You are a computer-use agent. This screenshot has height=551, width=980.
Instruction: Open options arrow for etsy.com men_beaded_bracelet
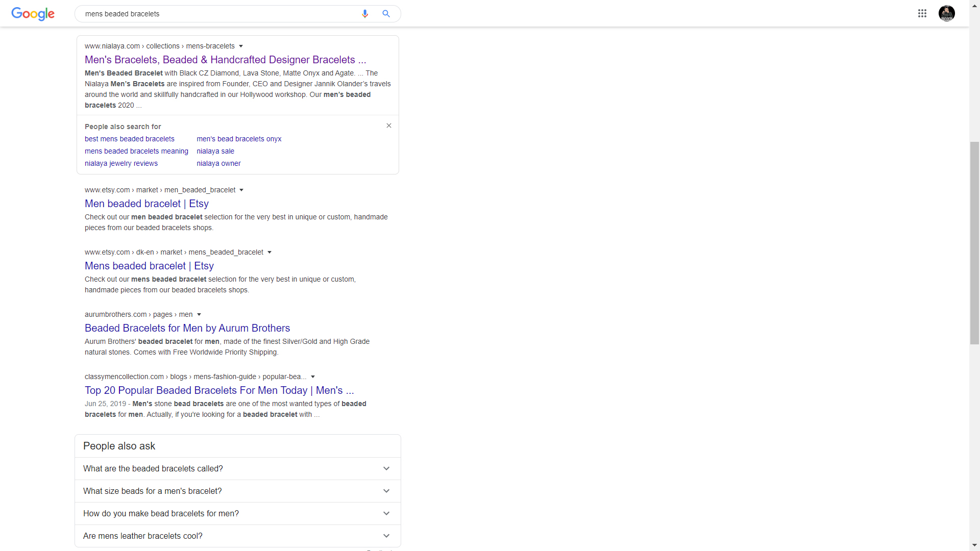tap(241, 190)
